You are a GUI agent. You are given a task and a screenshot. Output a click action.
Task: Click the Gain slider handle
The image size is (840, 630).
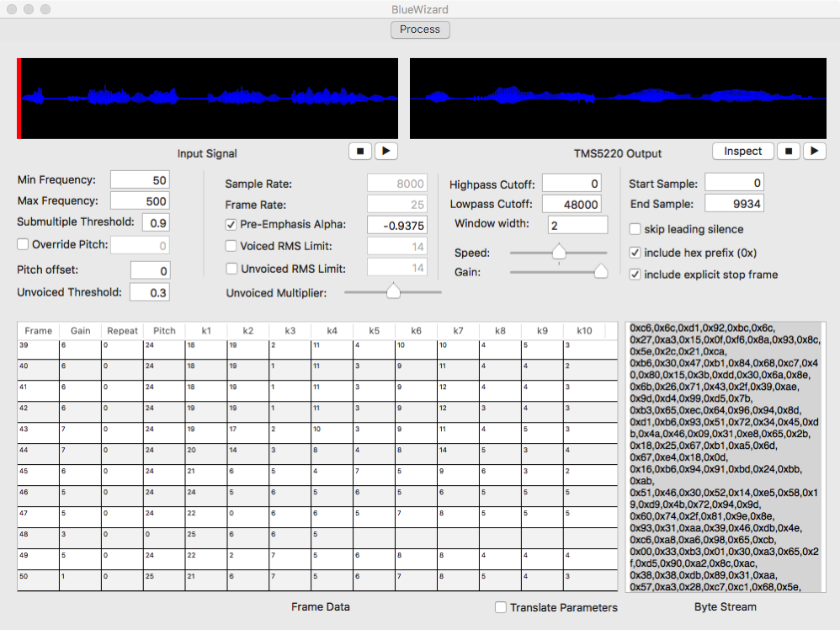coord(601,271)
